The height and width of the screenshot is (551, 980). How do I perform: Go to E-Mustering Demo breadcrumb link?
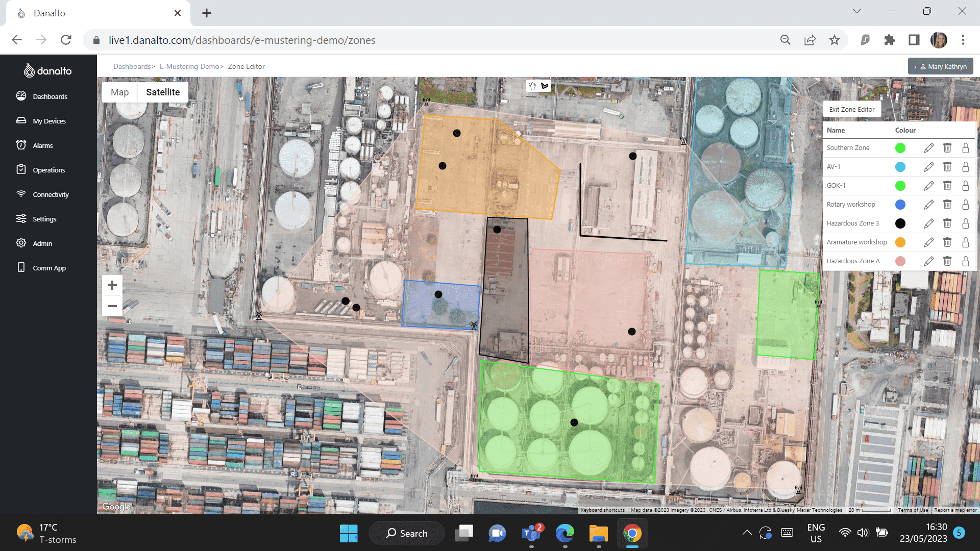point(189,66)
